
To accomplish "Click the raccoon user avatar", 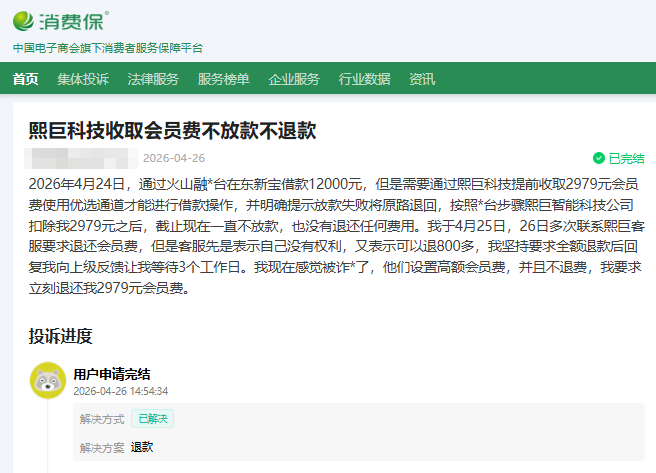I will [x=48, y=380].
